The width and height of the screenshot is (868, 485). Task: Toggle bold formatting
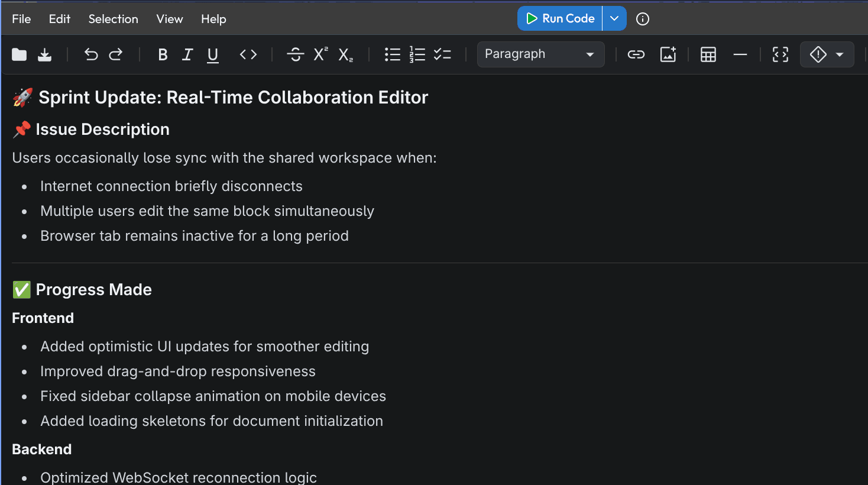[163, 55]
